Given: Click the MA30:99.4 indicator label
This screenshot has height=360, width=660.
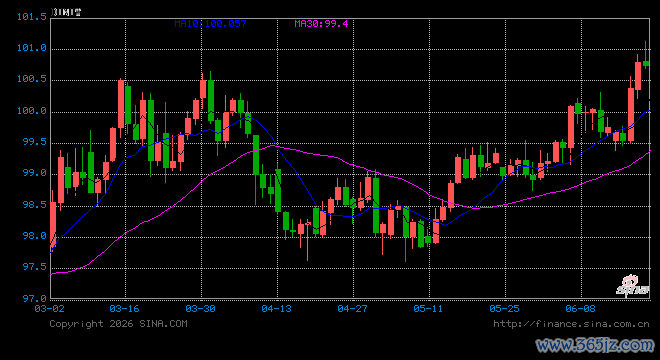Looking at the screenshot, I should click(x=321, y=24).
